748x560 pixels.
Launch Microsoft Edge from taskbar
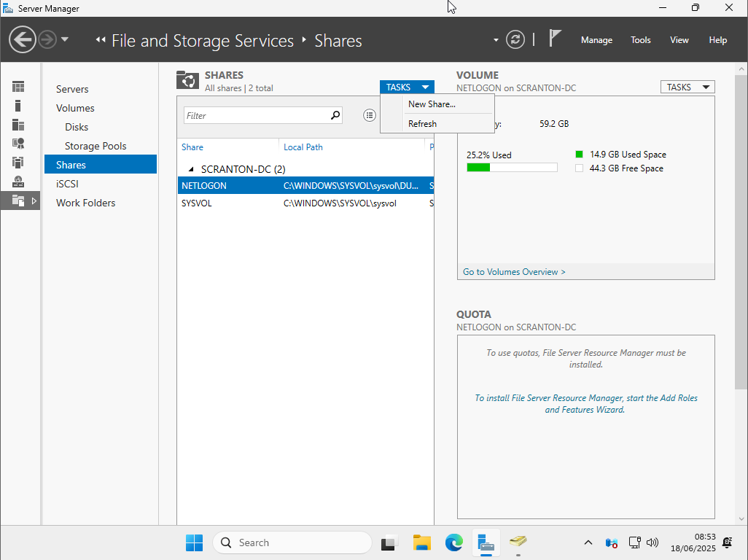coord(453,542)
